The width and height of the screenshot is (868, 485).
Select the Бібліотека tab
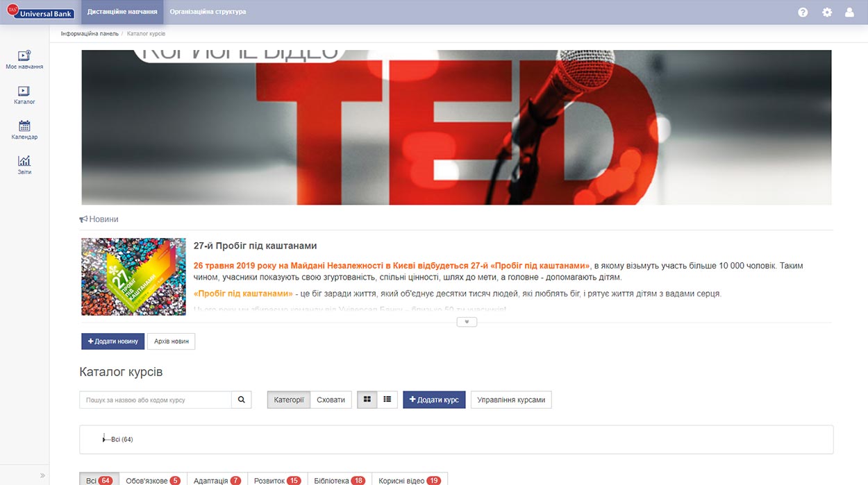click(x=340, y=479)
